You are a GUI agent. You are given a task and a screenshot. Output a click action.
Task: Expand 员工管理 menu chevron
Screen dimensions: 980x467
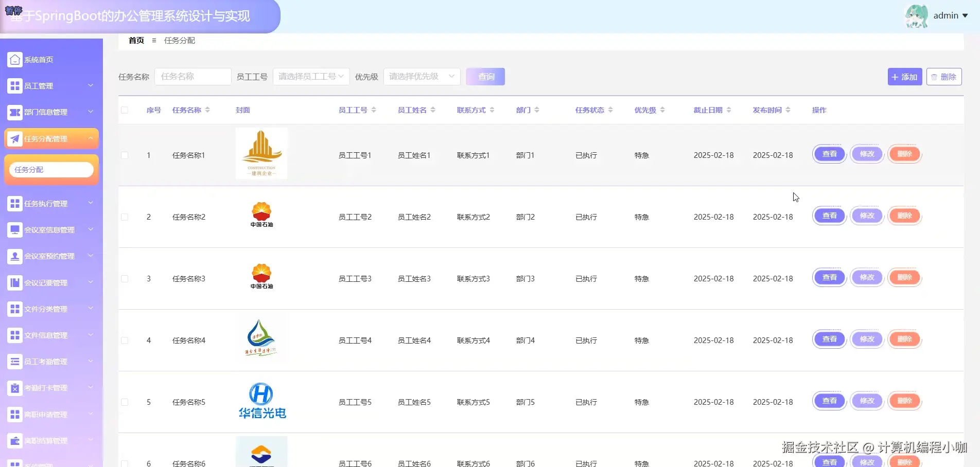click(91, 85)
